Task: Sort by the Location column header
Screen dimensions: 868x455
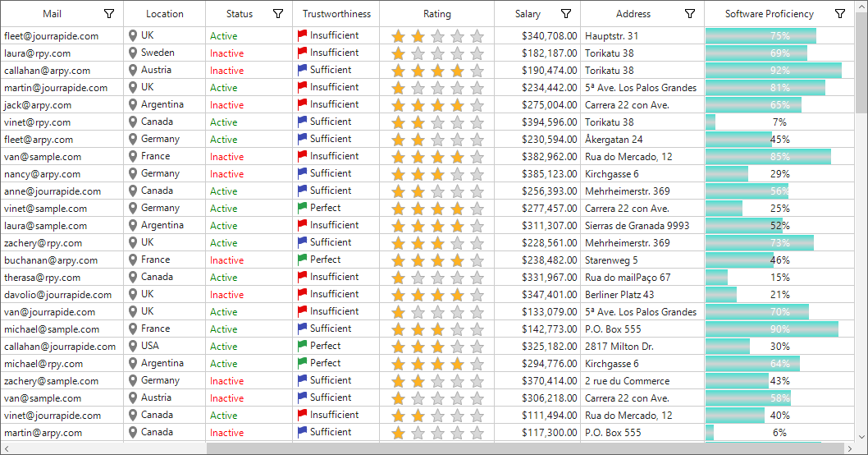Action: [x=164, y=14]
